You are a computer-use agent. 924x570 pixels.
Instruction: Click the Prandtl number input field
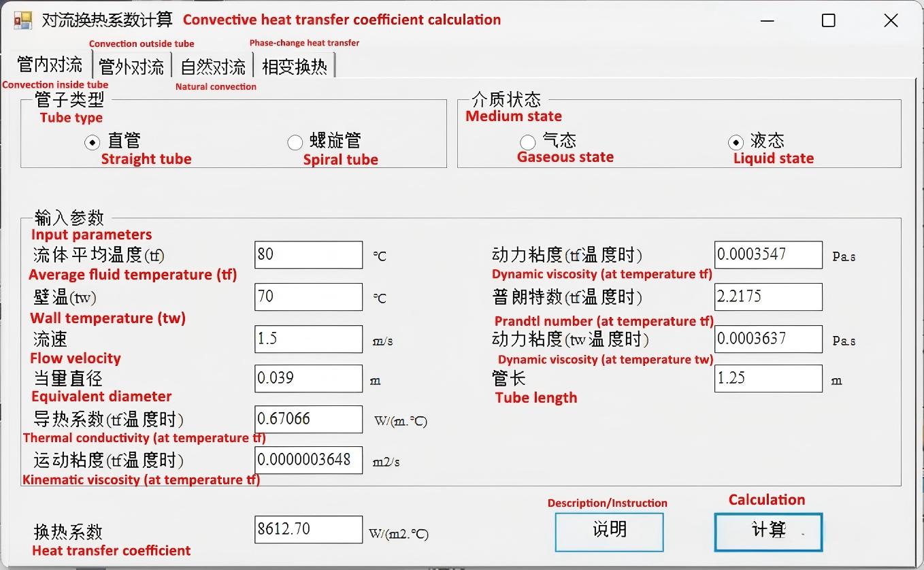(x=768, y=297)
